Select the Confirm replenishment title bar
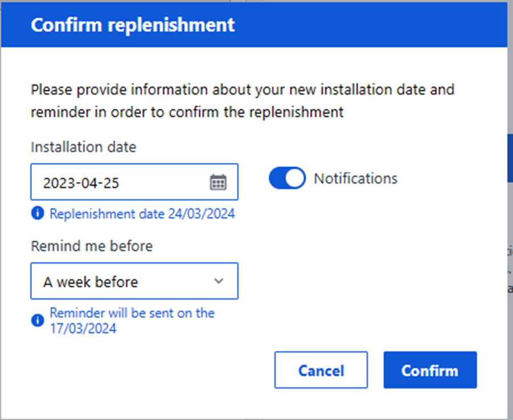 click(x=132, y=25)
